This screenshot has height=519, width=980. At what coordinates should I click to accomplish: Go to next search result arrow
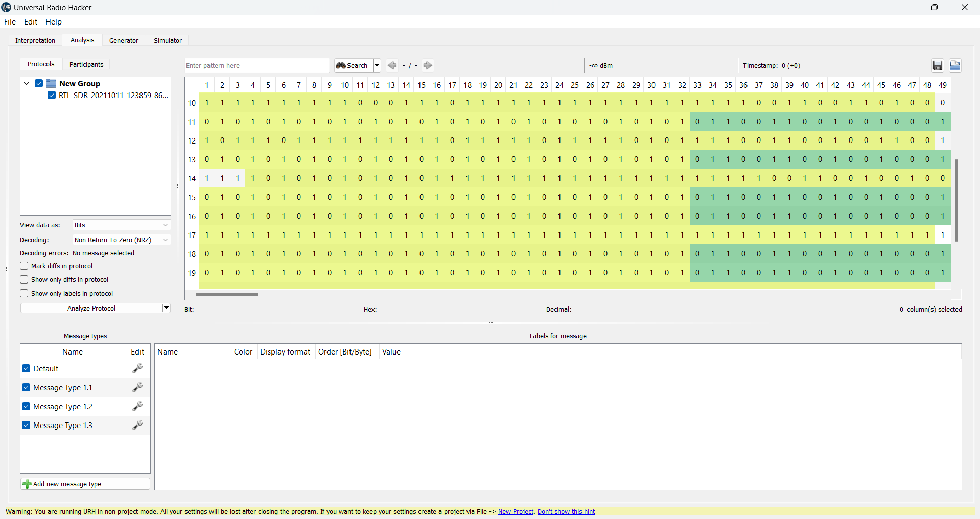(428, 65)
